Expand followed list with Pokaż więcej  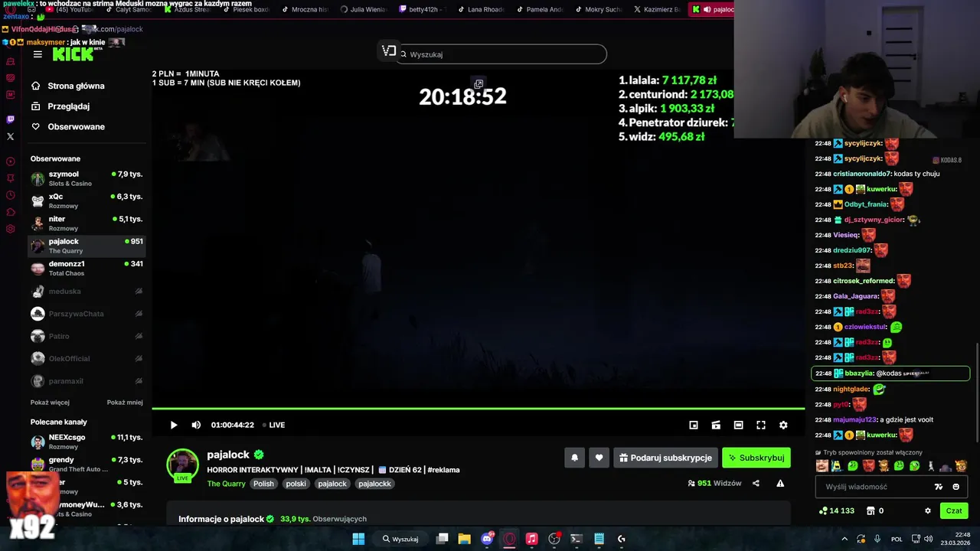click(50, 402)
